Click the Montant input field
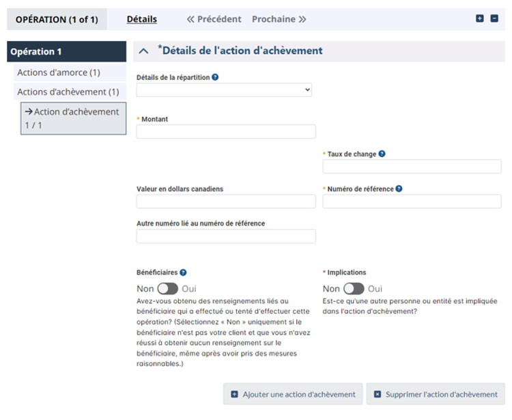512x420 pixels. click(226, 132)
